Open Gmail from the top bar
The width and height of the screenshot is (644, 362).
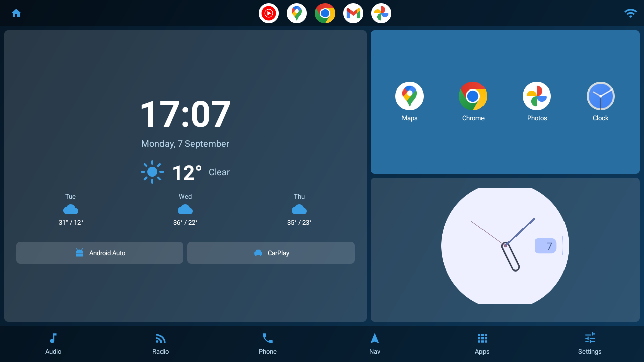[353, 13]
